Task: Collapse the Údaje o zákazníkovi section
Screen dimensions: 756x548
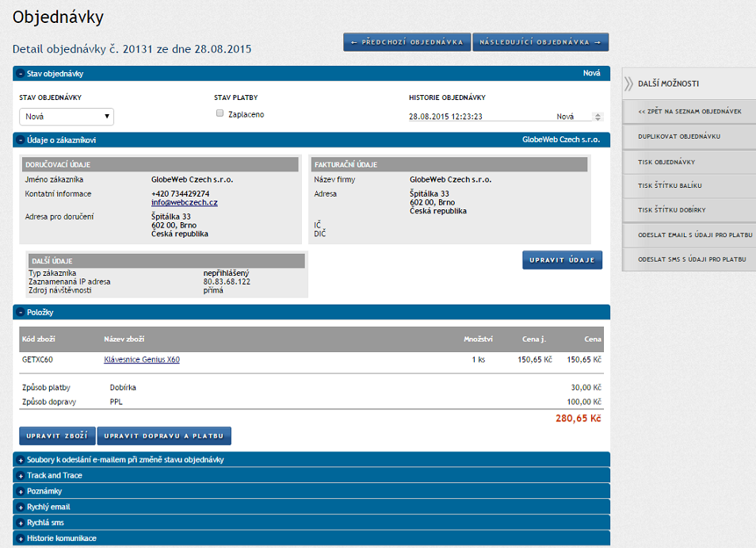Action: (21, 140)
